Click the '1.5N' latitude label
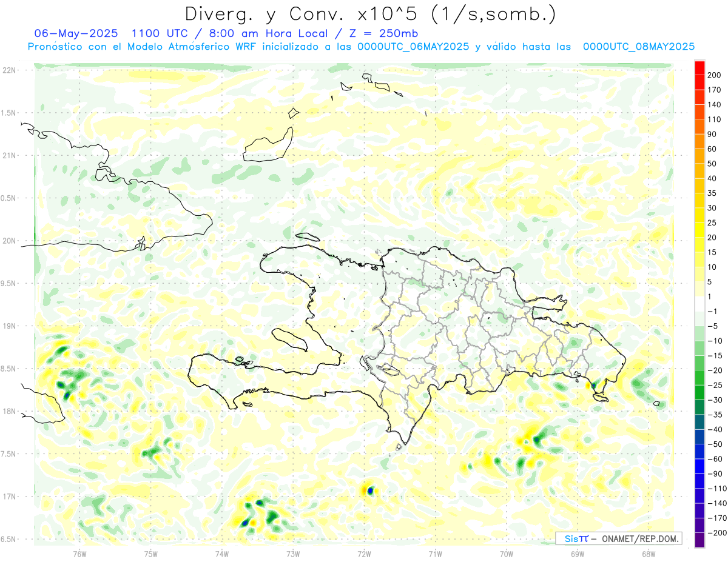The width and height of the screenshot is (728, 562). (x=9, y=113)
